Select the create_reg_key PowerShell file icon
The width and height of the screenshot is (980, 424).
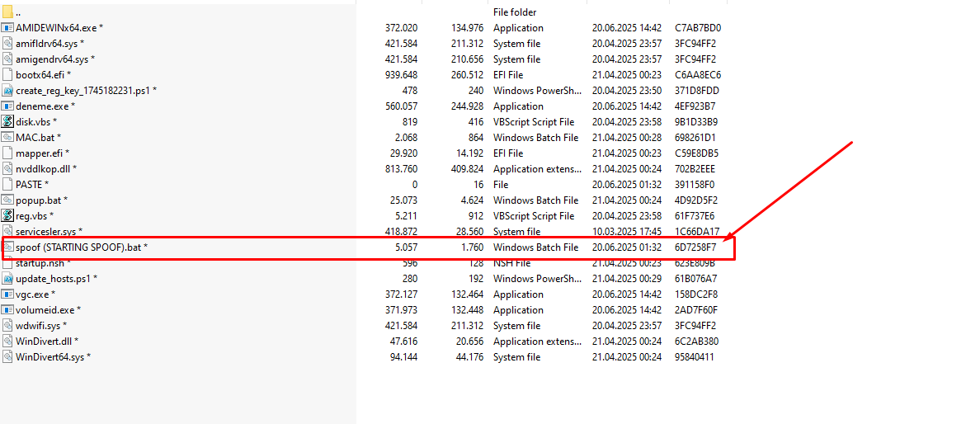(8, 91)
